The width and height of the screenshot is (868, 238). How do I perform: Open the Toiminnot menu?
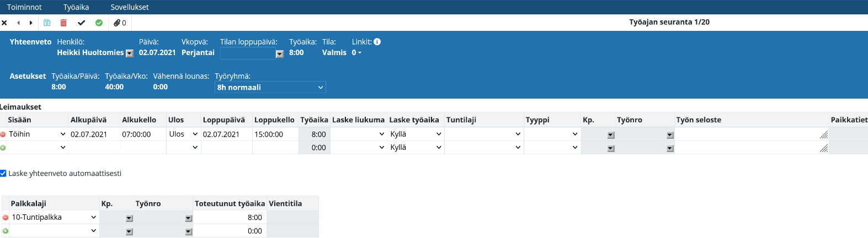click(x=24, y=7)
